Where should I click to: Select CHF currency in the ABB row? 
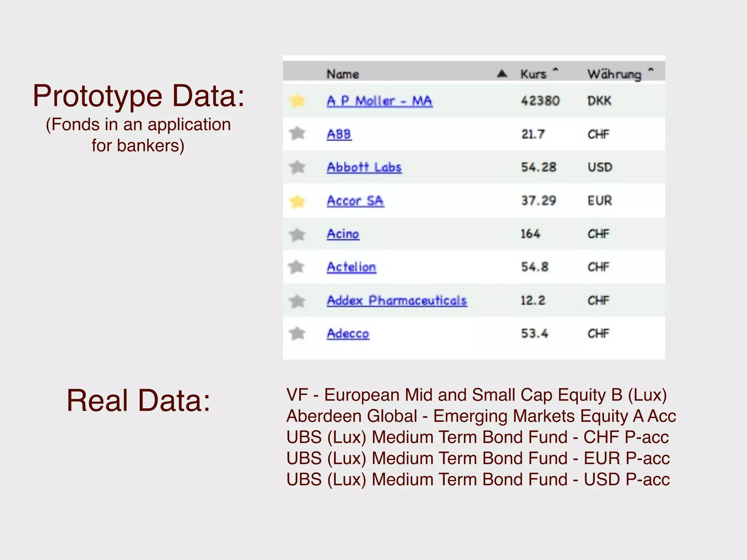(598, 134)
